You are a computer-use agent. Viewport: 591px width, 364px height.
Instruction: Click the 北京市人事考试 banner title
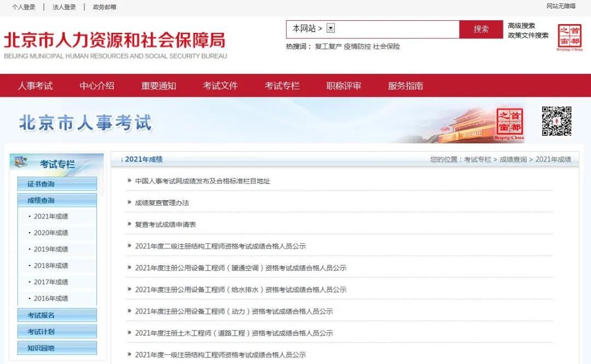[85, 123]
